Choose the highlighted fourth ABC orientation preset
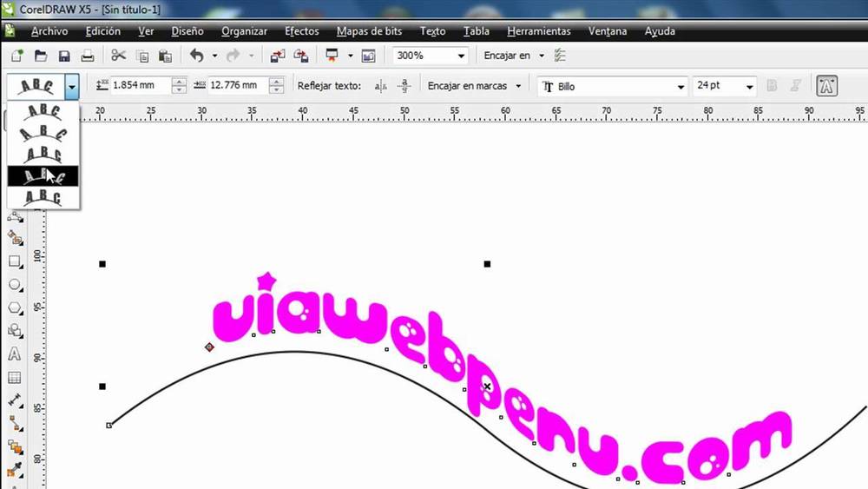This screenshot has width=868, height=489. [x=43, y=176]
